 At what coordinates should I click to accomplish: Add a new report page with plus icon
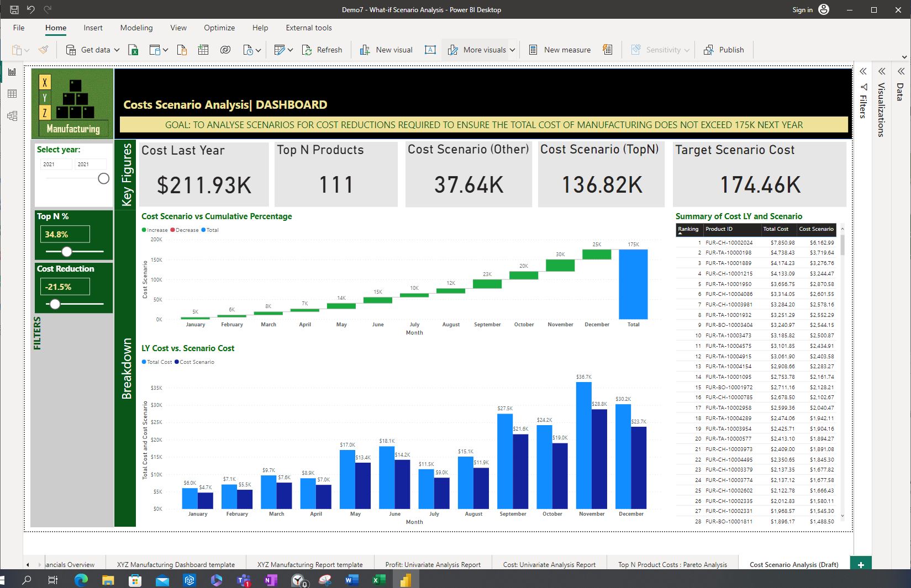[x=861, y=564]
